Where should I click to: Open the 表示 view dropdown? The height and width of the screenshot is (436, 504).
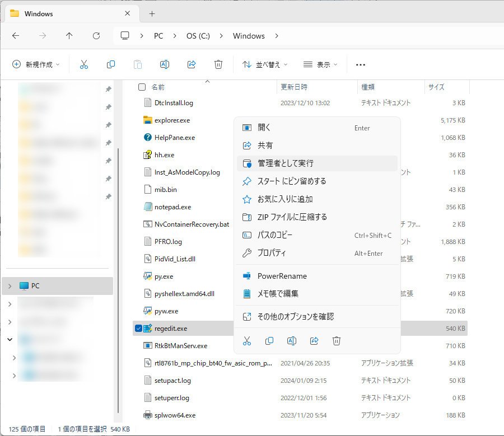320,64
